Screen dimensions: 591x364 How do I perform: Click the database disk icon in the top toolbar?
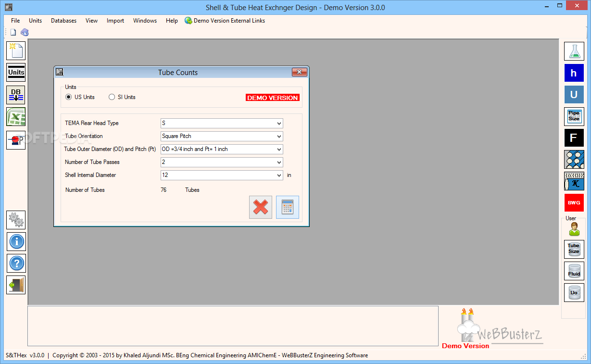click(25, 32)
